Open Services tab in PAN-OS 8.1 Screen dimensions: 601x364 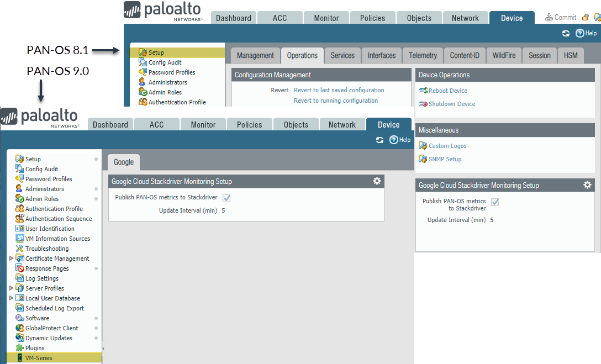tap(342, 56)
